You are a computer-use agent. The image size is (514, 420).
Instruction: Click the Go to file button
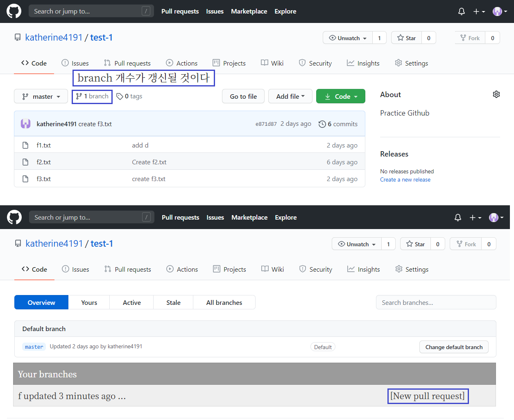coord(243,96)
